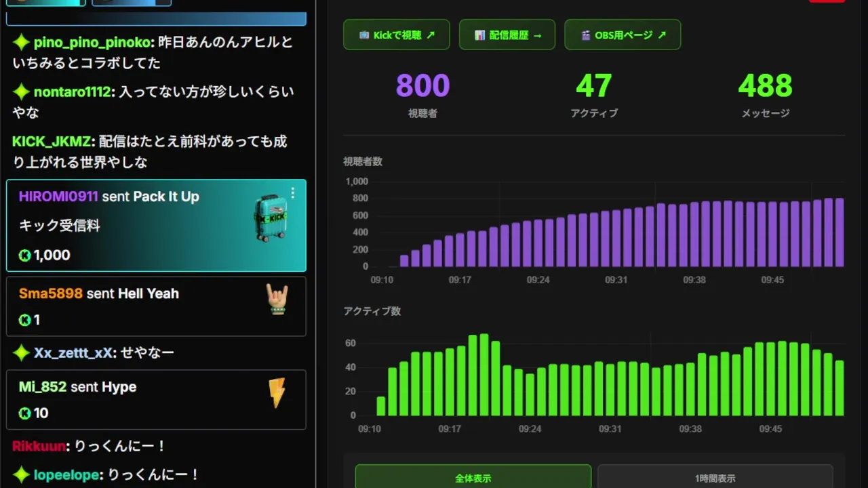
Task: Open KICK_JKMZ's username in chat
Action: [x=52, y=142]
